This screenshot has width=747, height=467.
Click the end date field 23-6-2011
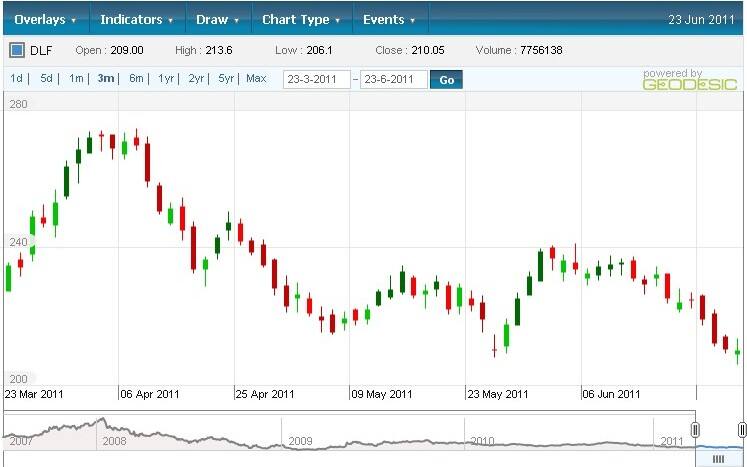click(x=393, y=80)
